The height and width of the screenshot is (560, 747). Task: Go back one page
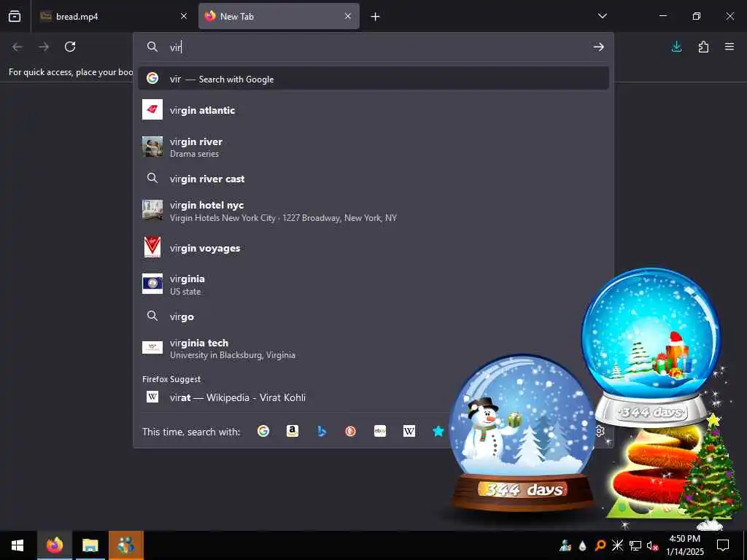pyautogui.click(x=18, y=47)
